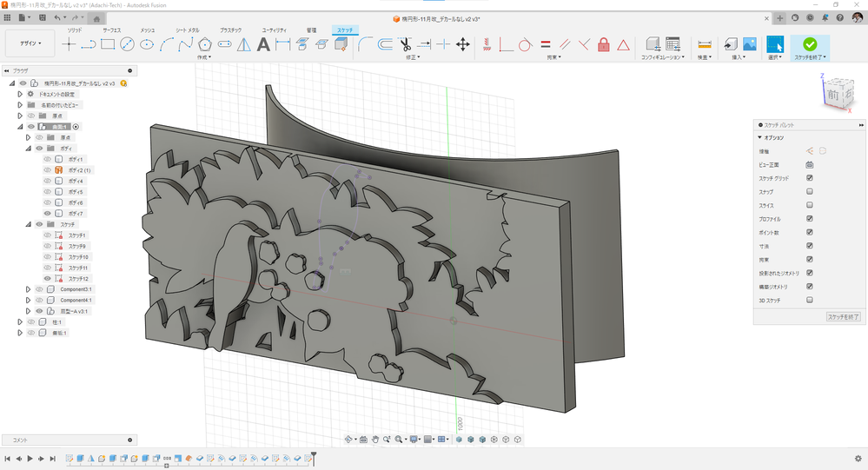This screenshot has height=470, width=868.
Task: Select the Fillet tool in Modify
Action: 365,45
